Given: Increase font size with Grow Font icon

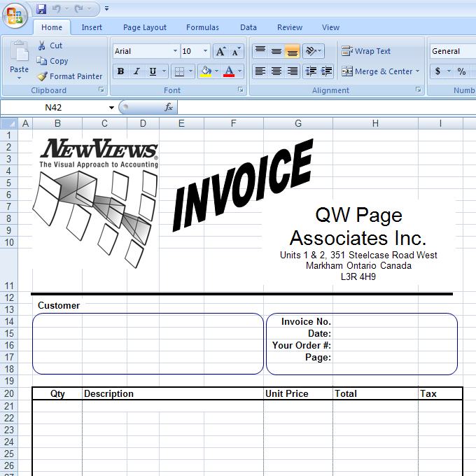Looking at the screenshot, I should point(220,51).
